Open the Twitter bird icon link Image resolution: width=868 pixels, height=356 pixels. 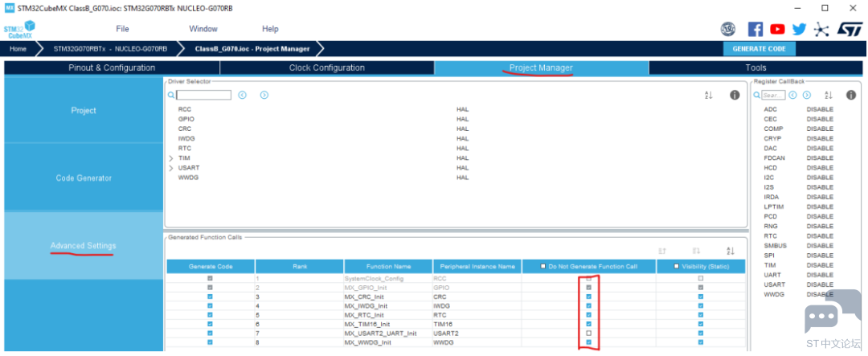(x=799, y=29)
